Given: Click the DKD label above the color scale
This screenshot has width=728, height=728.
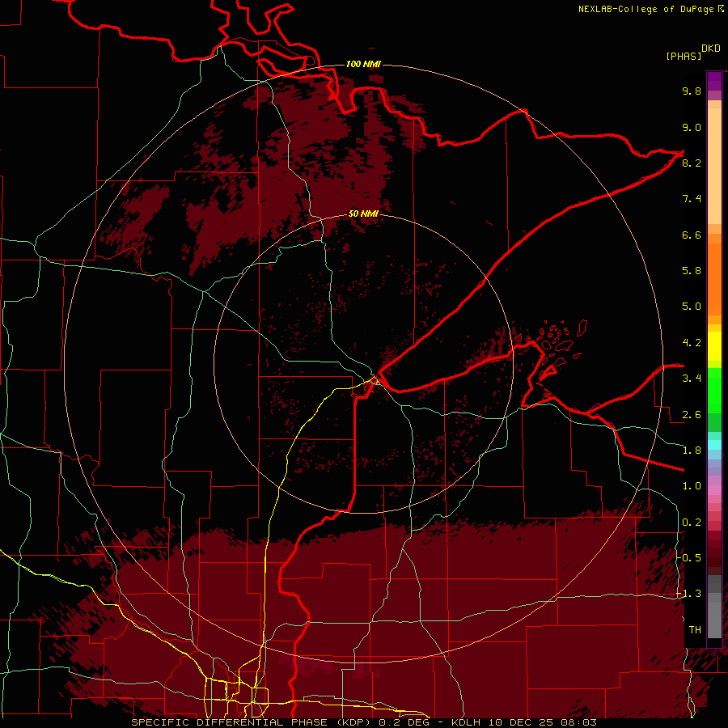Looking at the screenshot, I should [x=711, y=49].
